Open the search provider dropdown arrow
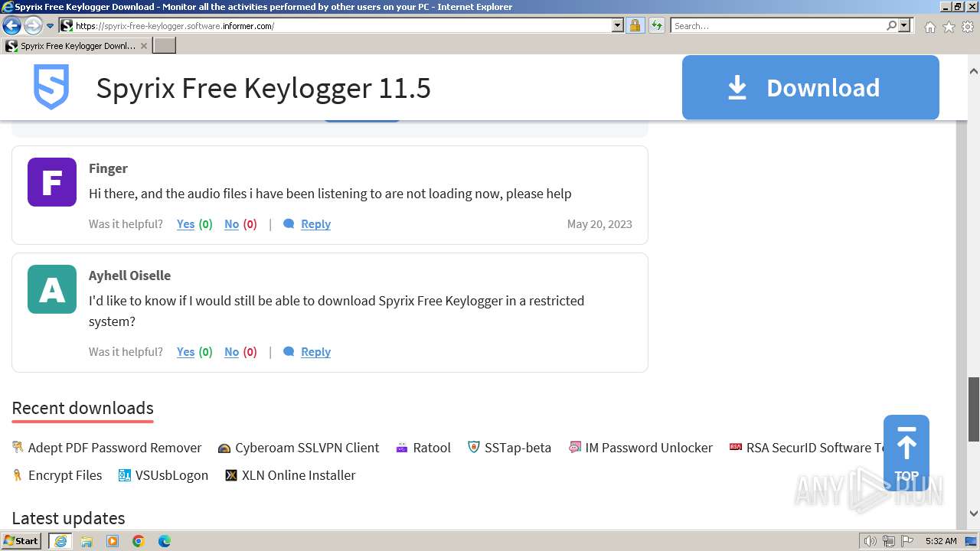 (904, 25)
